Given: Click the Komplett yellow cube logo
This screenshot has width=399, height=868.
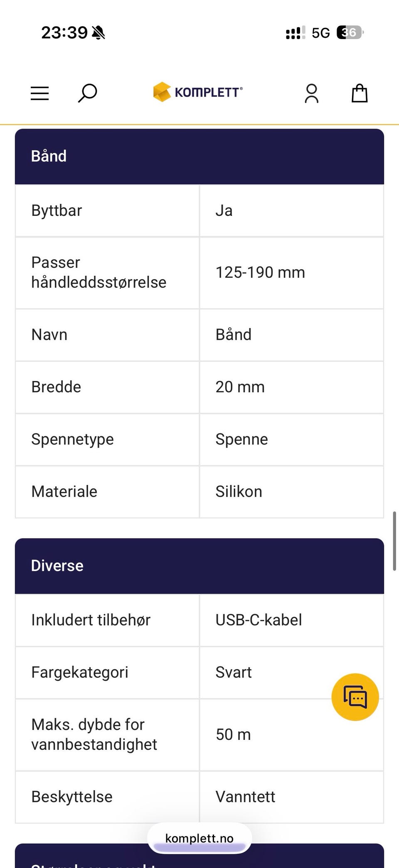Looking at the screenshot, I should [162, 91].
